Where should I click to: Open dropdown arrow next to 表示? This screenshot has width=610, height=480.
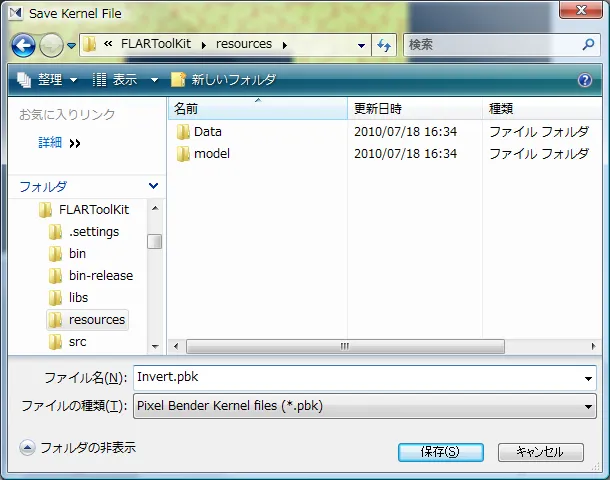154,81
